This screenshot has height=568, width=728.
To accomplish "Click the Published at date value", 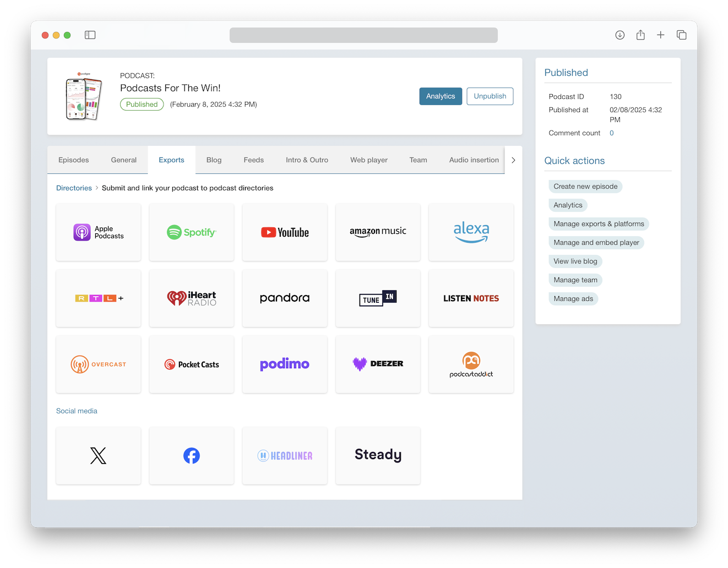I will pos(636,115).
